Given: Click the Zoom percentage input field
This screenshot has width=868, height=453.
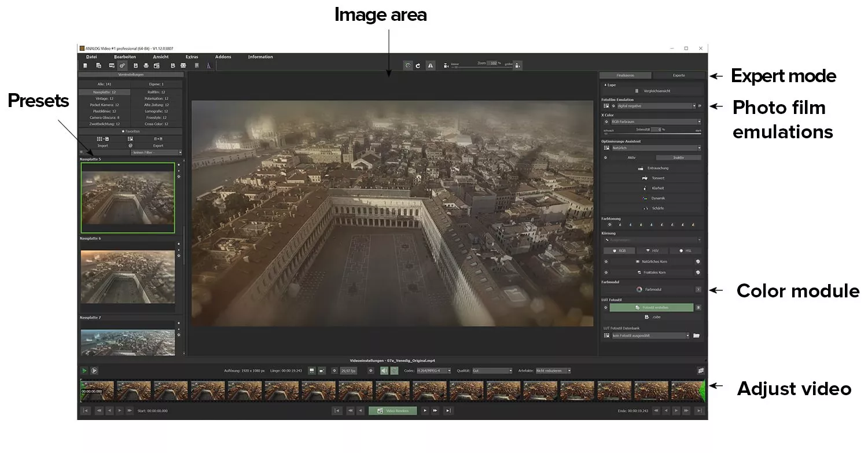Looking at the screenshot, I should click(492, 63).
